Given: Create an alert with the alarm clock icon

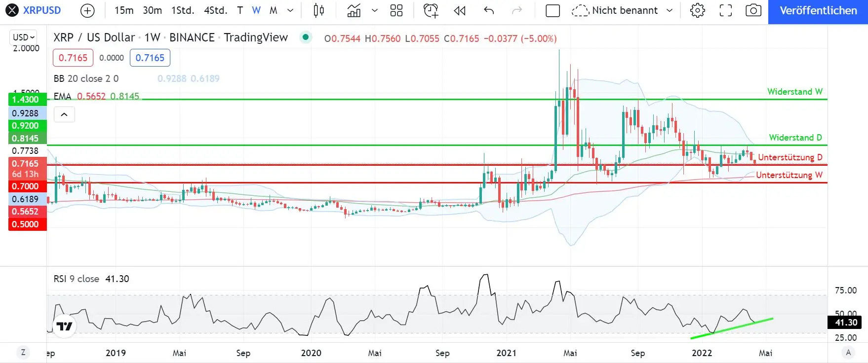Looking at the screenshot, I should [431, 10].
